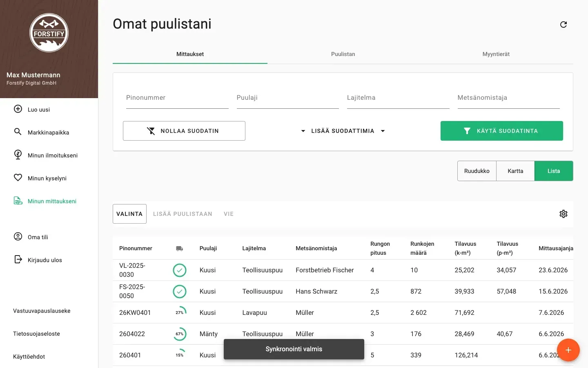Click the Lavapuu cell in row 26KW0401
This screenshot has width=588, height=368.
pyautogui.click(x=254, y=313)
